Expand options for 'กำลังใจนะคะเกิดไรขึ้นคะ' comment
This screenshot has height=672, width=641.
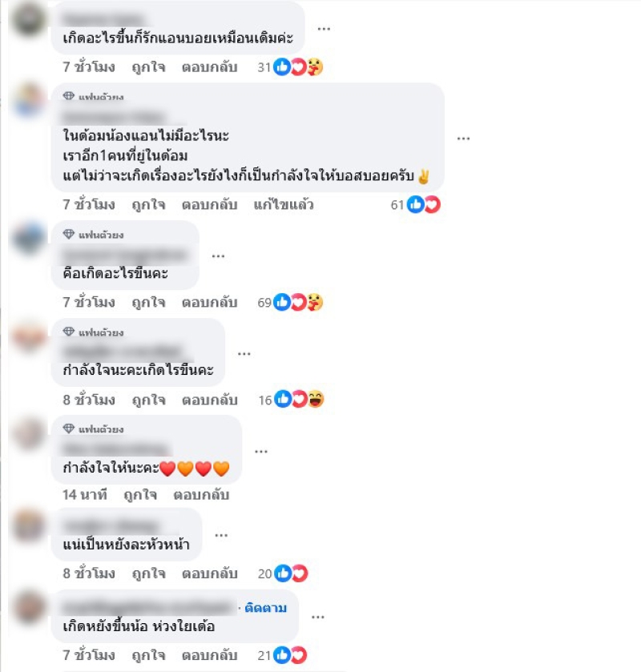(244, 353)
